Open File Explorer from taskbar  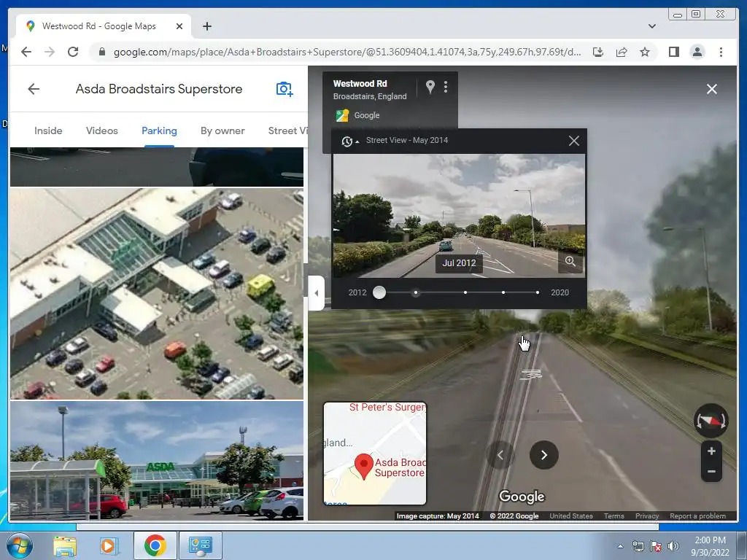pyautogui.click(x=65, y=545)
